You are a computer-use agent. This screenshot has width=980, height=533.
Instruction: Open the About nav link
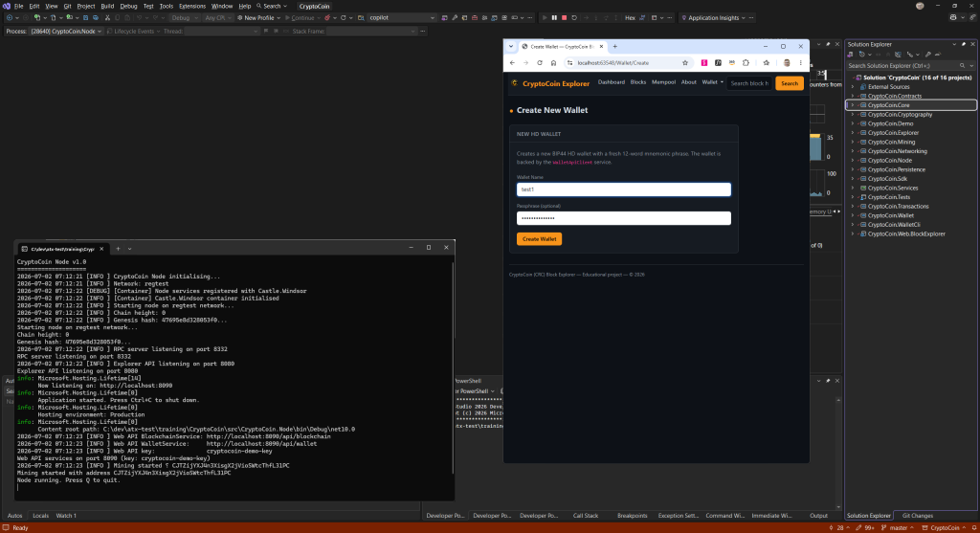[689, 82]
